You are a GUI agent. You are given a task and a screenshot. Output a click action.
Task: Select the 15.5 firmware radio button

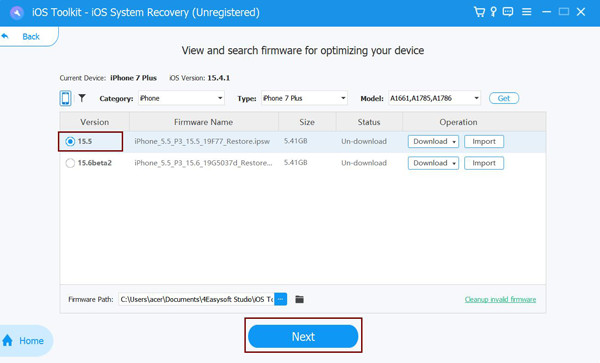point(70,142)
